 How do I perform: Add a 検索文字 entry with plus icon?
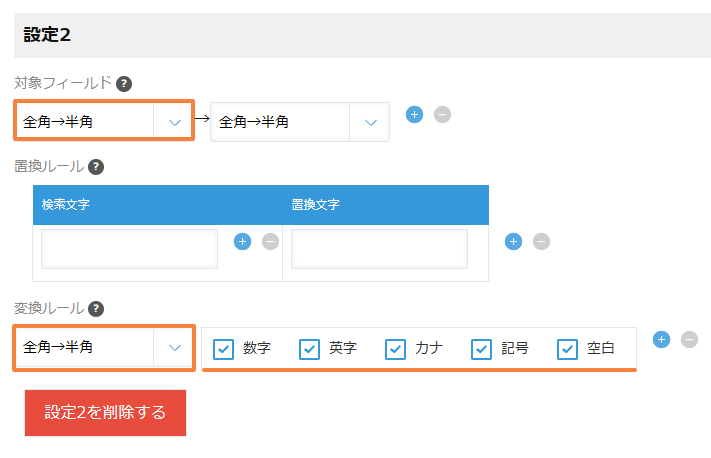(x=242, y=241)
